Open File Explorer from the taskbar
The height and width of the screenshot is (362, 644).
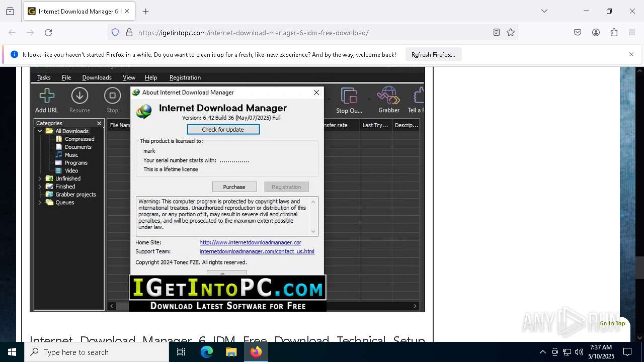231,352
